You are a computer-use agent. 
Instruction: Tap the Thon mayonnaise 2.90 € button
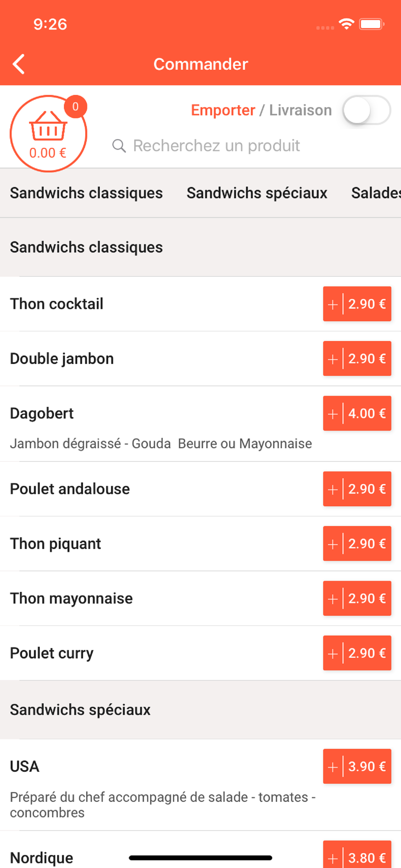coord(357,598)
